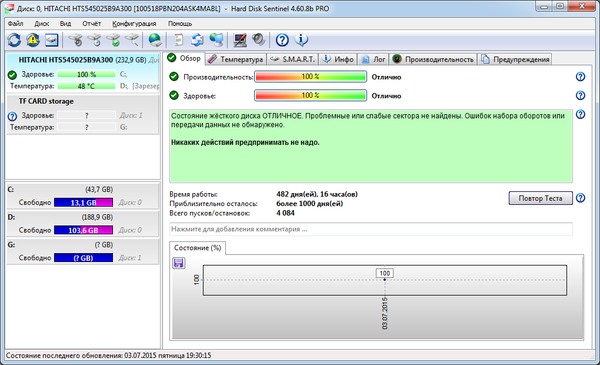Click the grey speaker toolbar icon
Image resolution: width=600 pixels, height=365 pixels.
pyautogui.click(x=259, y=40)
